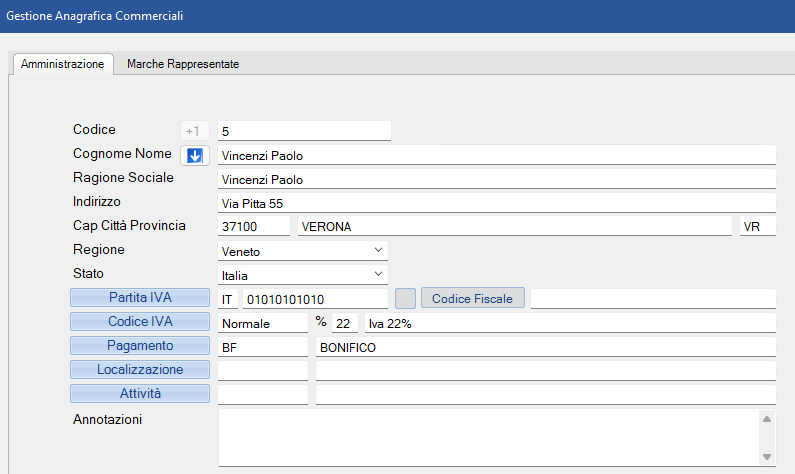The image size is (795, 474).
Task: Click into the Annotazioni text area
Action: coord(487,437)
